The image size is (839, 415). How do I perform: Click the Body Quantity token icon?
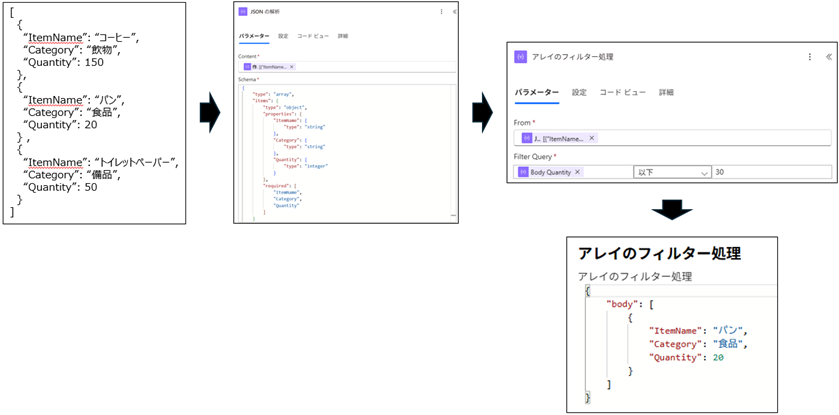tap(523, 172)
